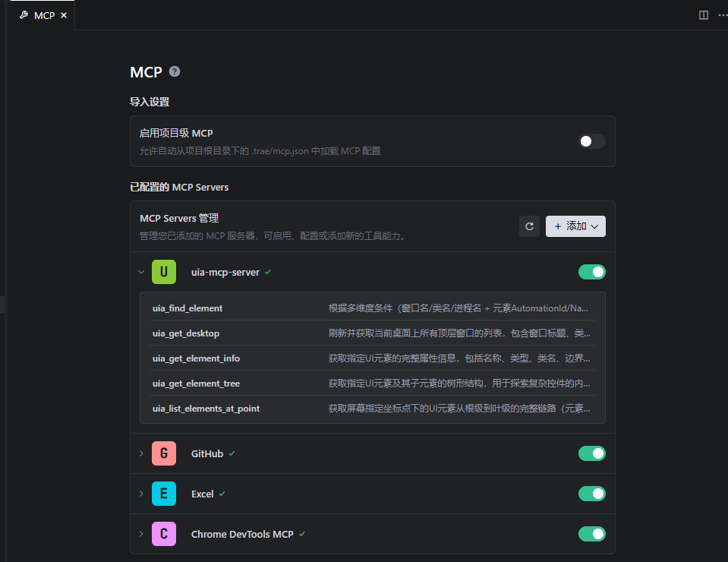728x562 pixels.
Task: Click uia-mcp-server green checkmark status
Action: coord(268,272)
